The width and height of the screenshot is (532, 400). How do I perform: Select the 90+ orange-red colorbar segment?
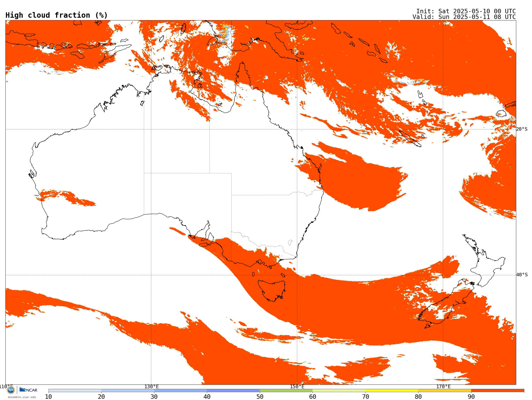[x=498, y=391]
